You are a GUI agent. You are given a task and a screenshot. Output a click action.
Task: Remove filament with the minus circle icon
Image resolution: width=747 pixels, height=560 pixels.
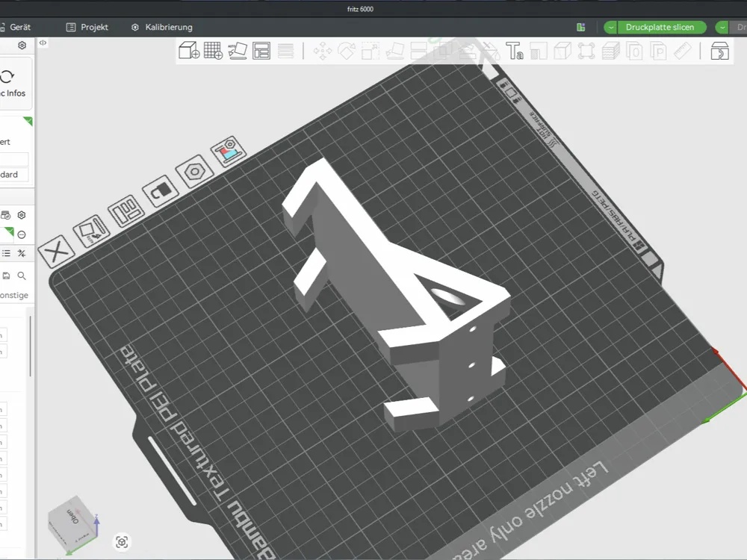22,234
